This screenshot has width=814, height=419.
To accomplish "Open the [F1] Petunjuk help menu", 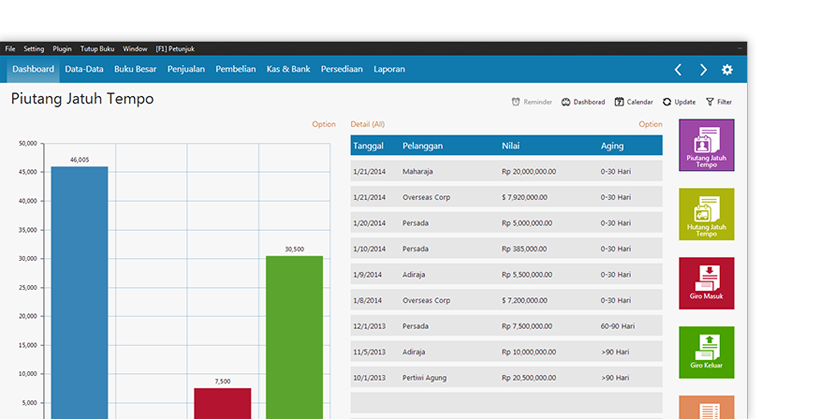I will 175,49.
